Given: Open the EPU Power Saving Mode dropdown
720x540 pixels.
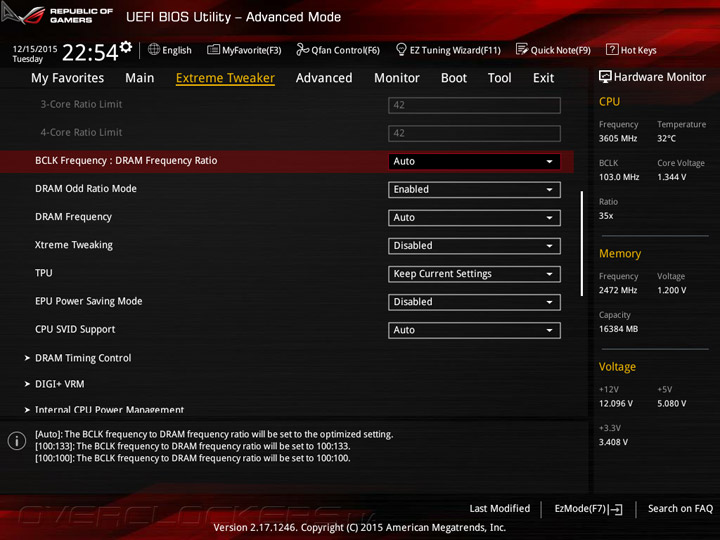Looking at the screenshot, I should tap(474, 302).
